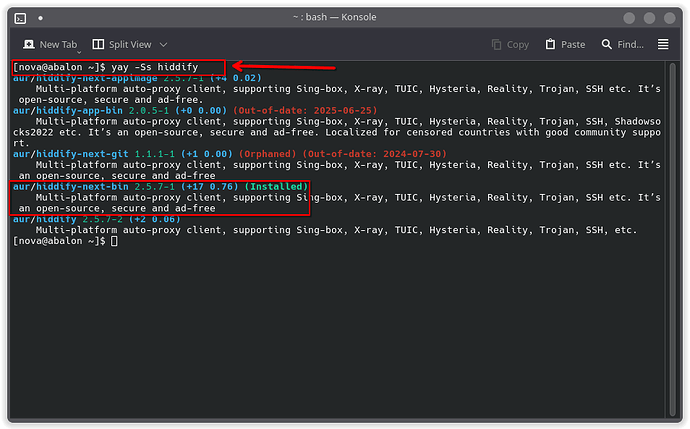Click '(Out-of-date: 2024-07-30)' text
Image resolution: width=690 pixels, height=429 pixels.
click(x=374, y=154)
